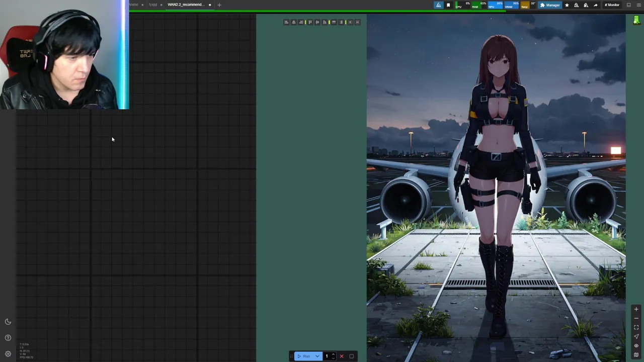Click the align left icon

pyautogui.click(x=286, y=22)
